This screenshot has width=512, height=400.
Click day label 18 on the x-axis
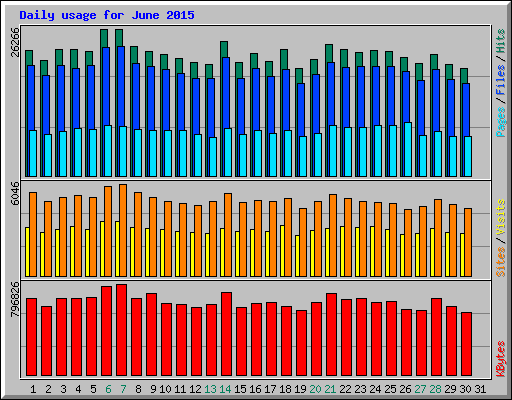(285, 389)
